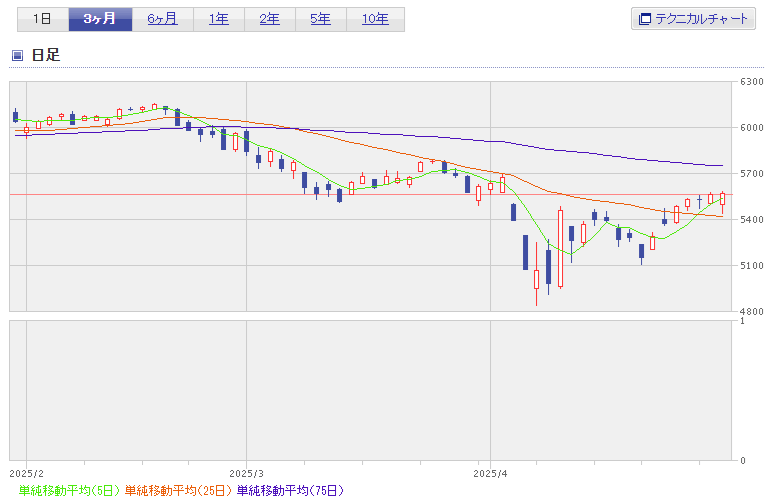Open the テクニカルチャート button

tap(693, 19)
